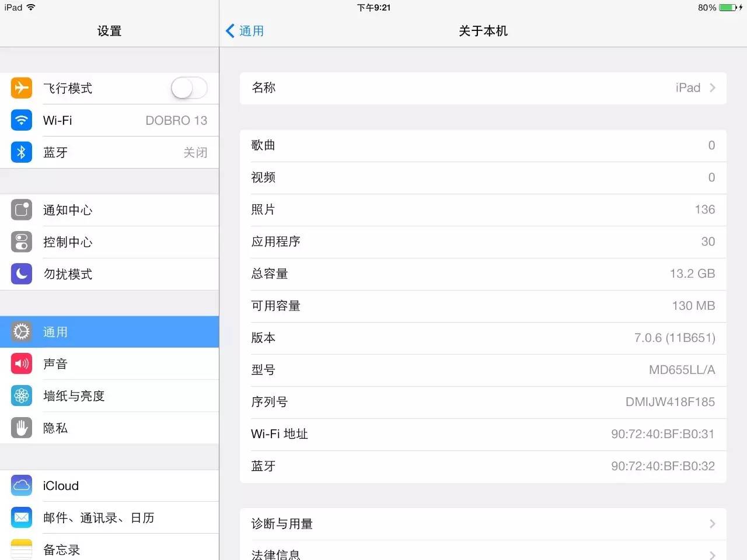Go back with the 通用 back arrow
Screen dimensions: 747x560
click(x=245, y=31)
